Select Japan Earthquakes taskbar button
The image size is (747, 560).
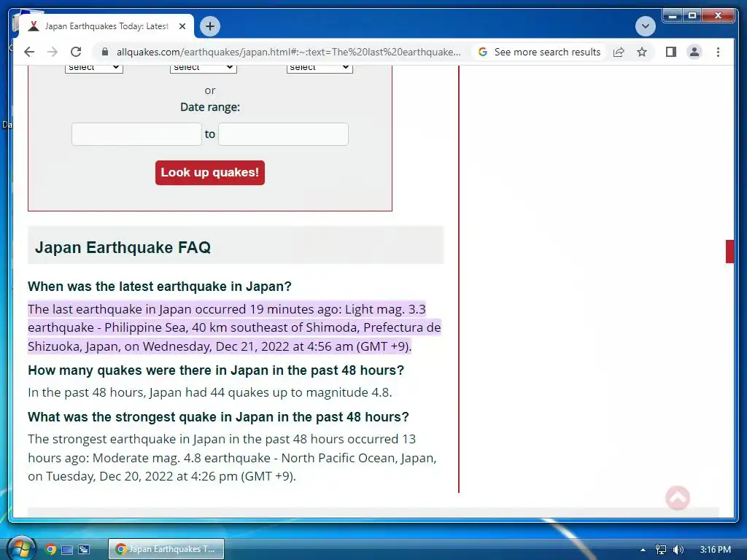[166, 549]
